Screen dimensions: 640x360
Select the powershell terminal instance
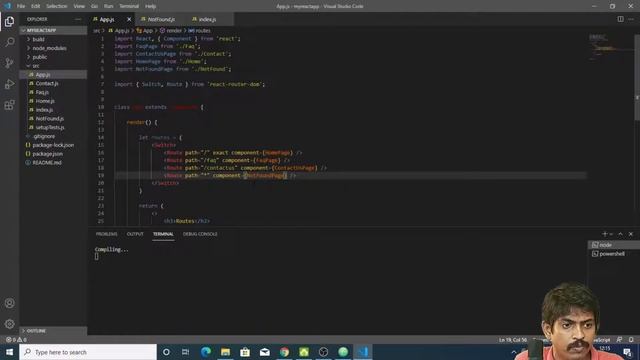coord(613,253)
